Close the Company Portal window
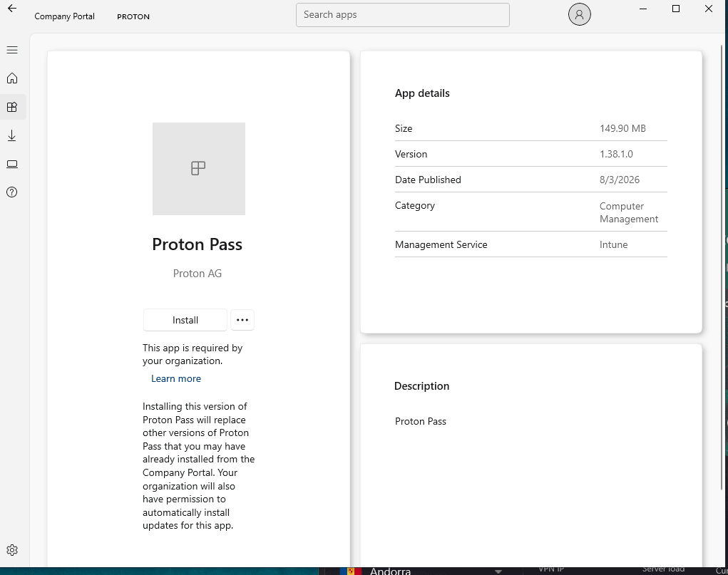 pyautogui.click(x=709, y=9)
